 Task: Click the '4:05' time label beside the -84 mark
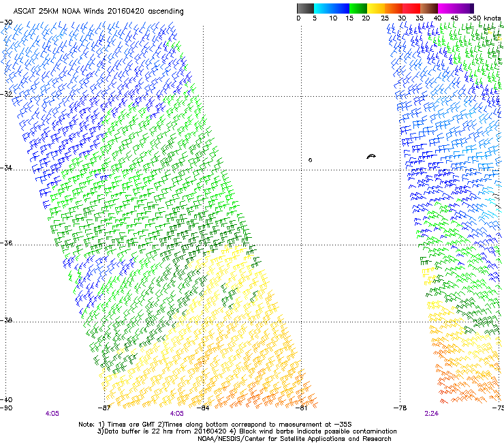177,414
